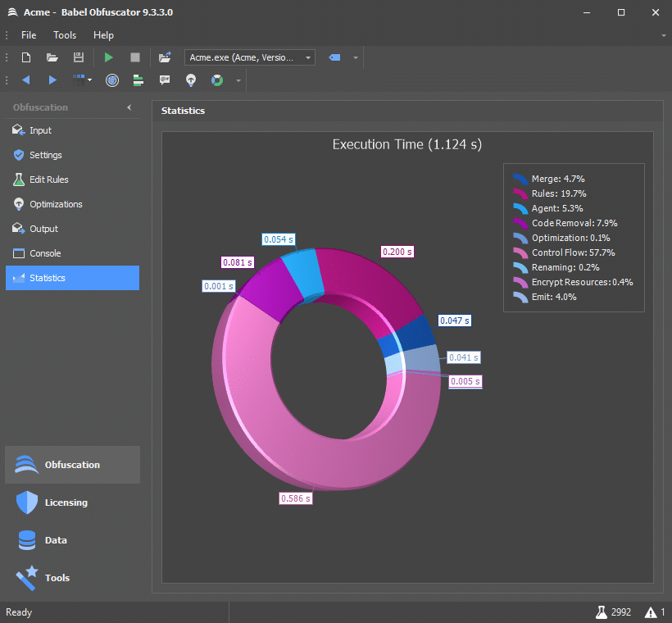672x623 pixels.
Task: Click the round shield toolbar icon
Action: [x=112, y=80]
